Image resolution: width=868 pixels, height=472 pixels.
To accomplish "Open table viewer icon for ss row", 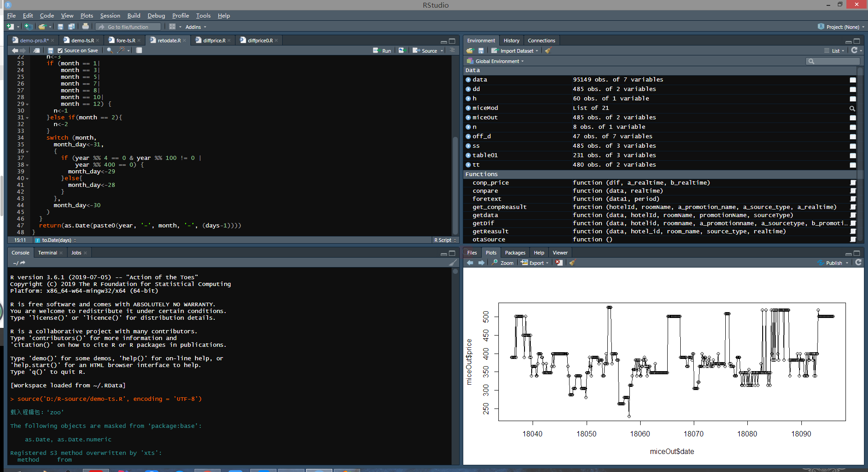I will [853, 146].
